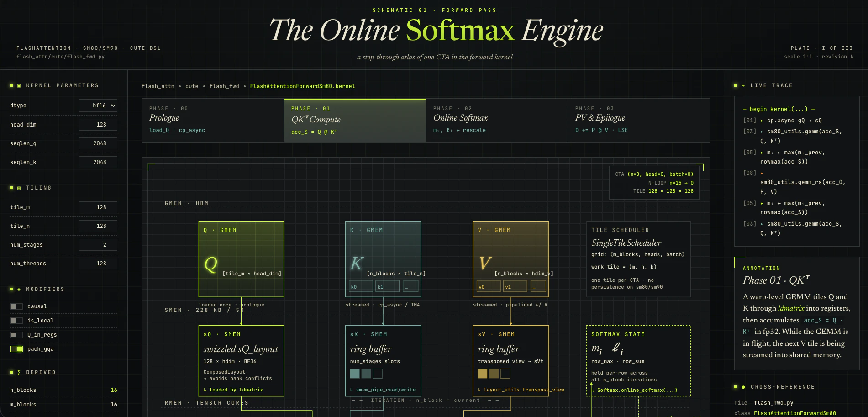This screenshot has height=417, width=868.
Task: Open Softmax.online_softmax(...) reference
Action: (635, 391)
